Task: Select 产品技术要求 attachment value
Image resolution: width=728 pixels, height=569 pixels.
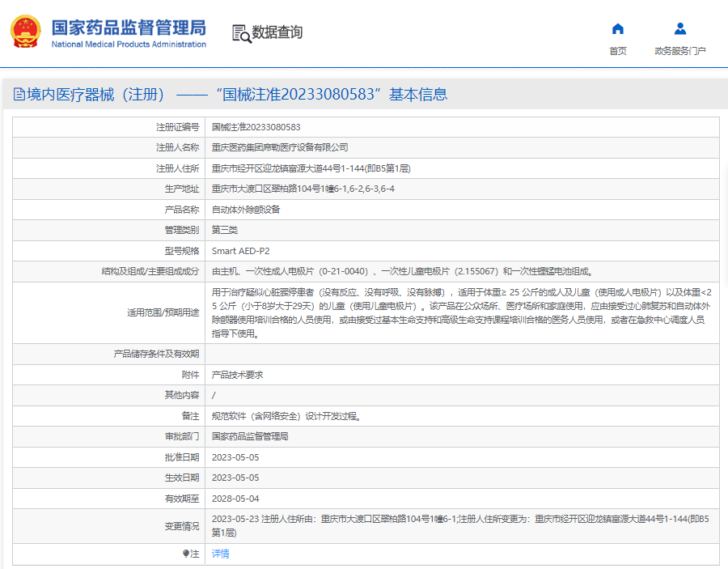Action: pyautogui.click(x=237, y=375)
